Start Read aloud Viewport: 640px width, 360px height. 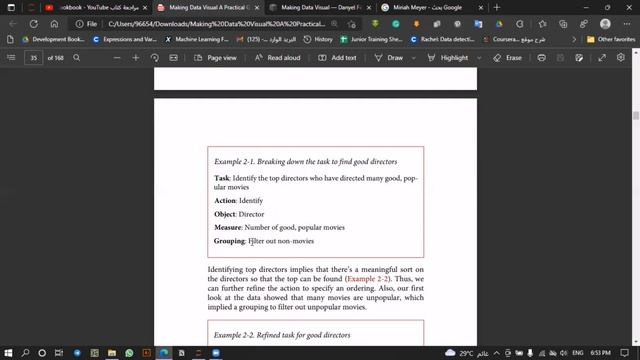(278, 58)
